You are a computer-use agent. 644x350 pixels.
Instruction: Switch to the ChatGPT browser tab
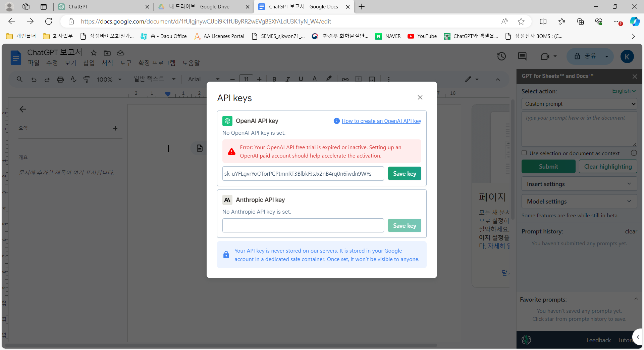(x=103, y=7)
